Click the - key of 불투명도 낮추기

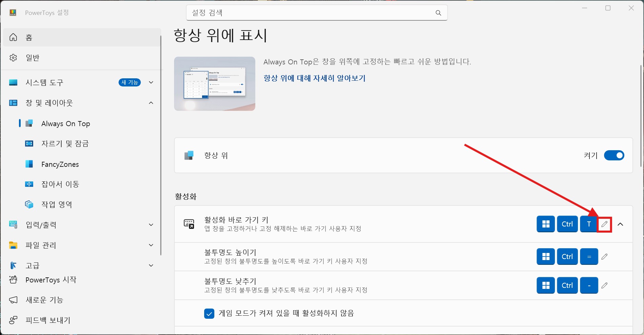point(589,285)
